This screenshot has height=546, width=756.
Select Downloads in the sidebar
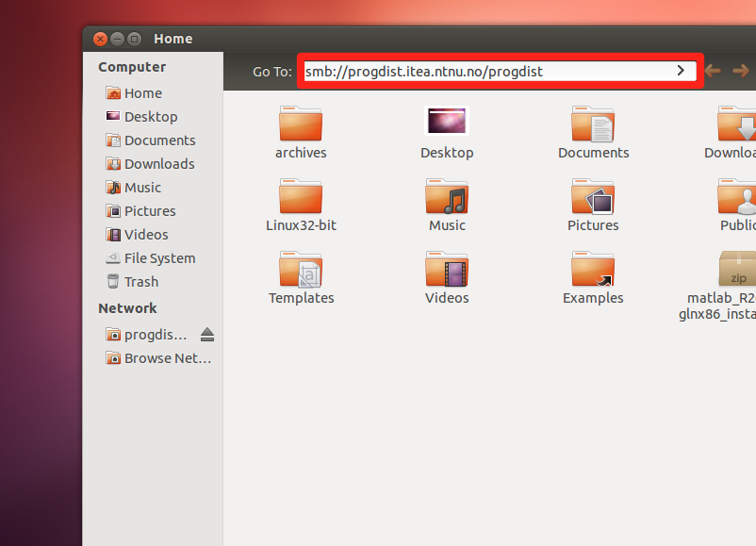153,164
